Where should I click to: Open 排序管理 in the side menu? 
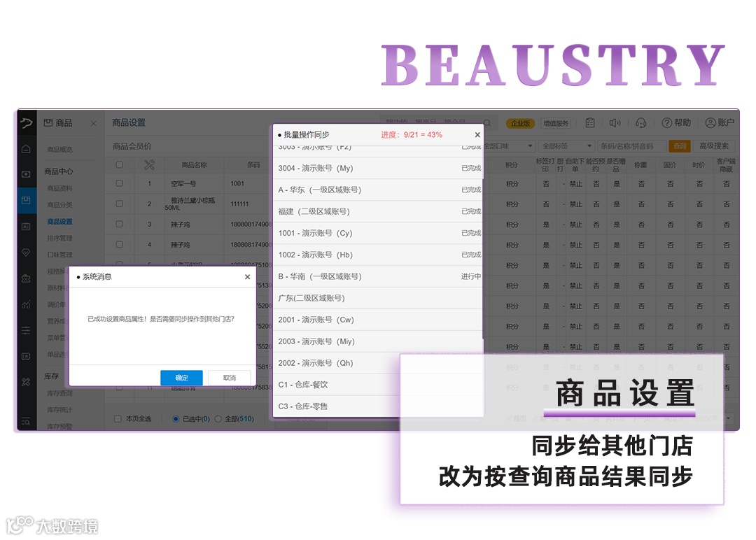click(x=59, y=238)
